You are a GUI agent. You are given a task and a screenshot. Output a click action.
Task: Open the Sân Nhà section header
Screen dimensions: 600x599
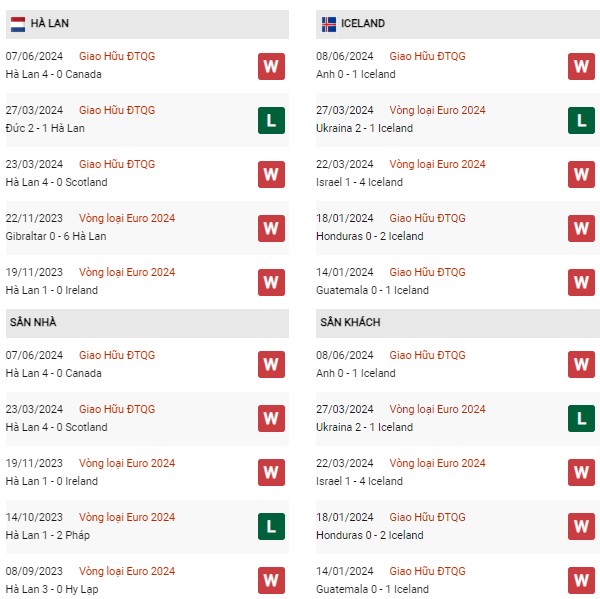[x=147, y=323]
